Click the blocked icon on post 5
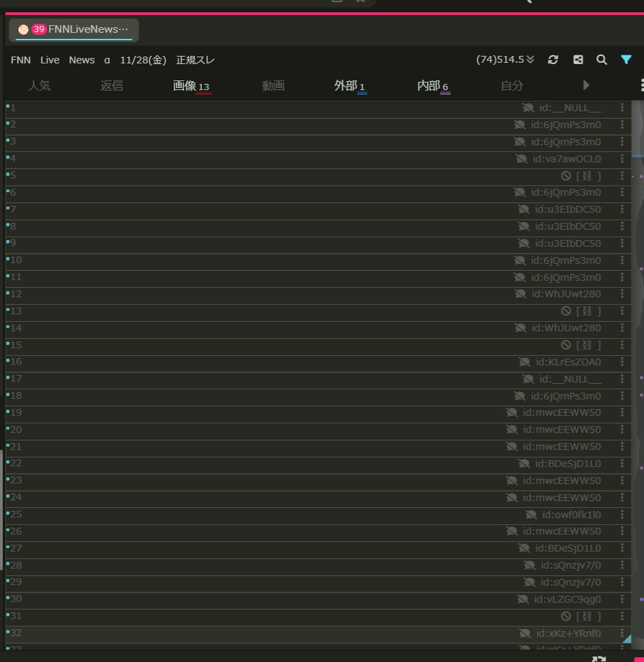The width and height of the screenshot is (644, 662). click(566, 176)
